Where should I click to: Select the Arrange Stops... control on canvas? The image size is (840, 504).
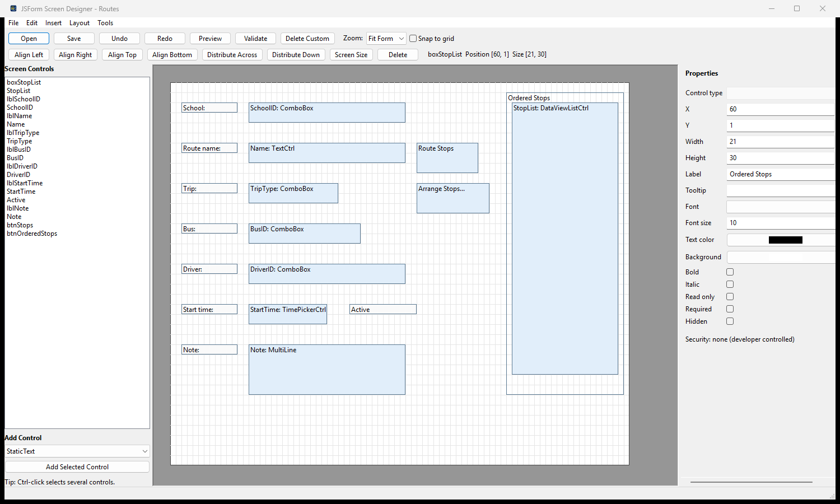[453, 198]
